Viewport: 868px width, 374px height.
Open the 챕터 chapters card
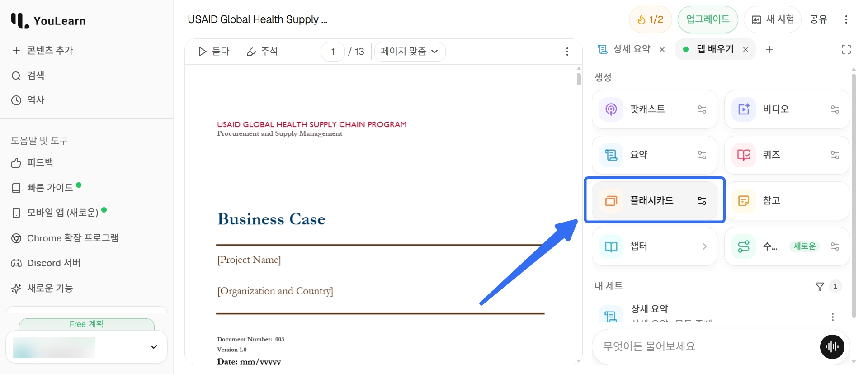point(654,246)
